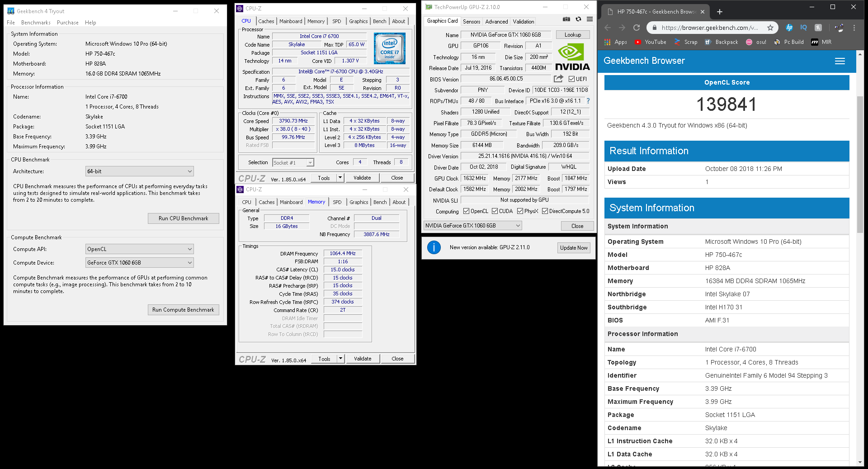Image resolution: width=868 pixels, height=469 pixels.
Task: Click the Geekbench Browser header title
Action: (x=644, y=61)
